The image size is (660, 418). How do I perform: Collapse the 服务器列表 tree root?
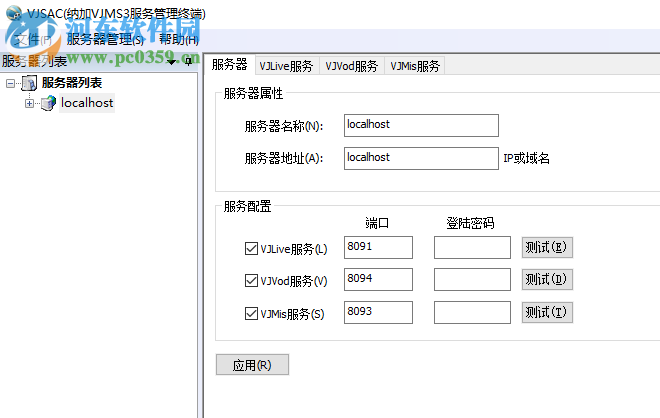click(10, 83)
